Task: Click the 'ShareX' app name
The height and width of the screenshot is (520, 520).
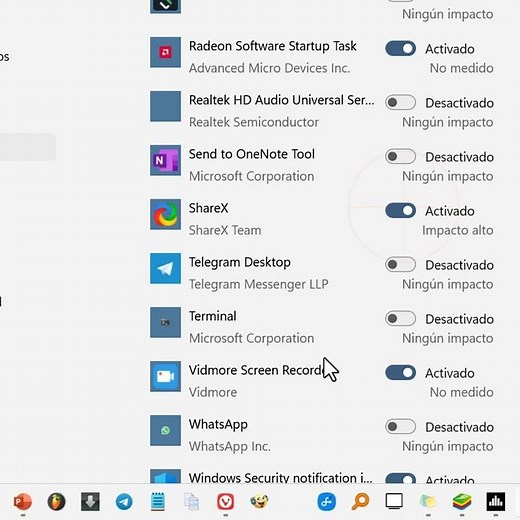Action: pos(209,208)
